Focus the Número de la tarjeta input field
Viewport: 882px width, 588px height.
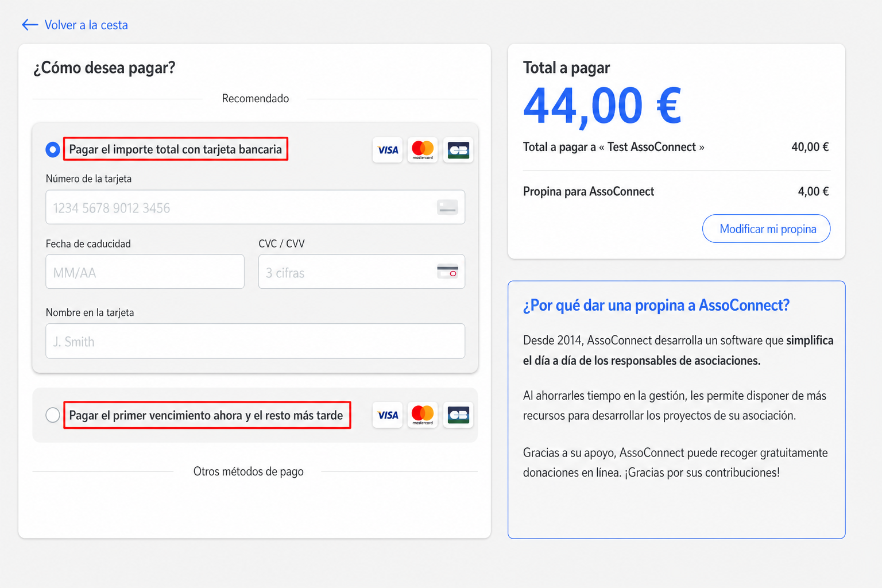point(256,207)
